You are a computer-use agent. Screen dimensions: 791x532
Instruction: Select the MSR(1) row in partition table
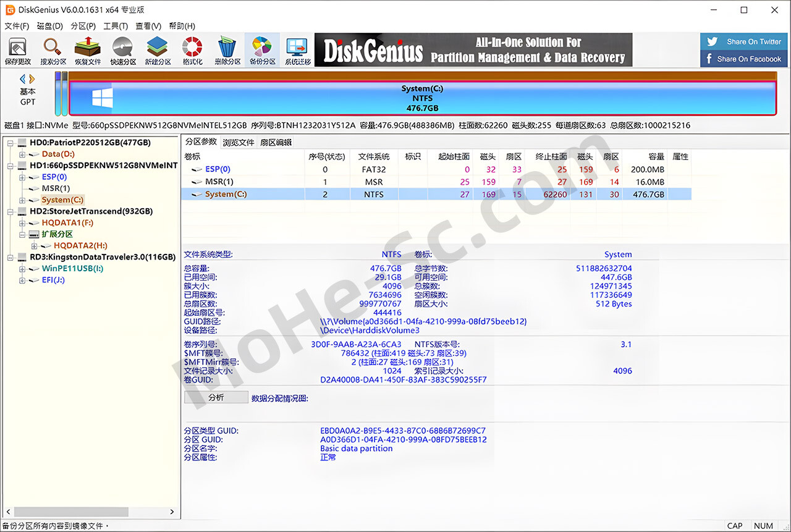point(436,182)
